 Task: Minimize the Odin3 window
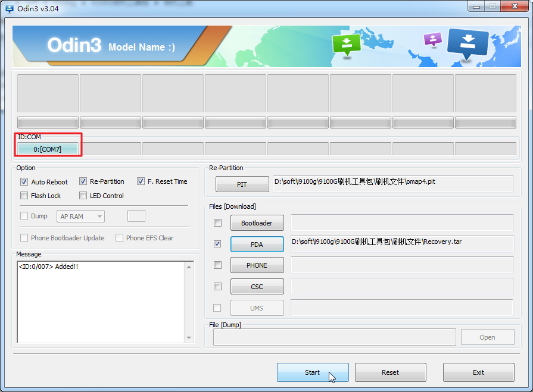coord(476,7)
